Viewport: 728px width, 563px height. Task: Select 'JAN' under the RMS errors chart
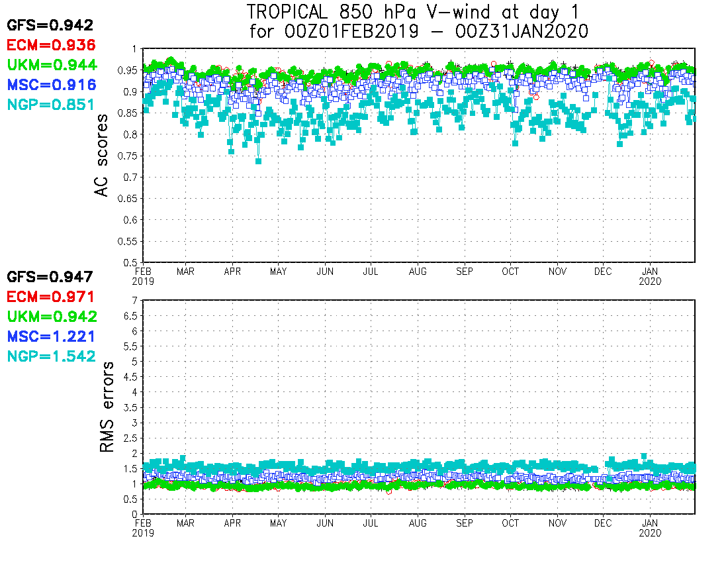pyautogui.click(x=650, y=523)
